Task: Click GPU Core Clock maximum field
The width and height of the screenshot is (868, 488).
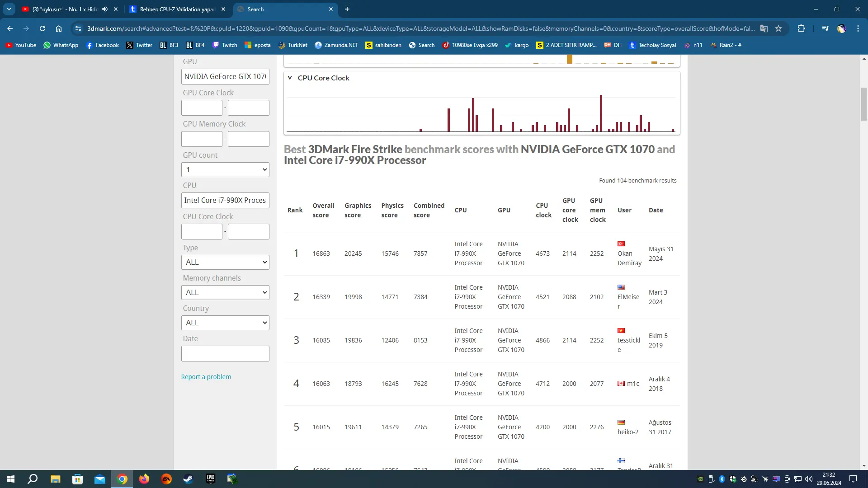Action: (249, 108)
